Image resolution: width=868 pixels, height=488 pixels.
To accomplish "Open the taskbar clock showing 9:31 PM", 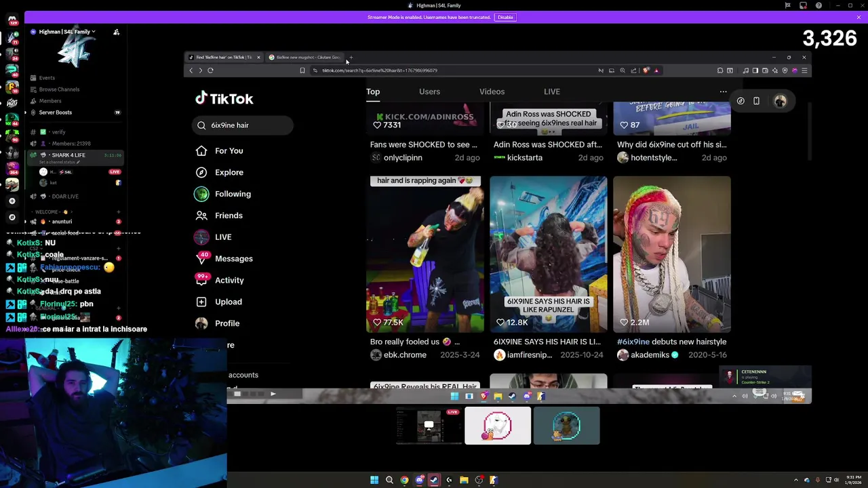I will tap(853, 480).
